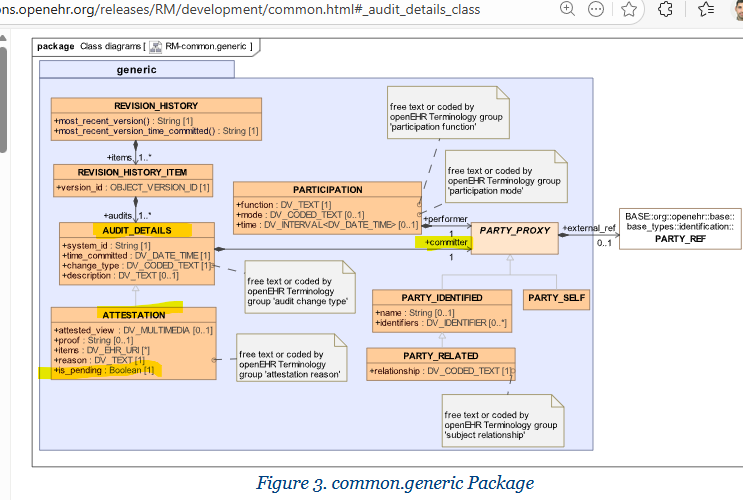Click the PARTY_PROXY class box
743x500 pixels.
coord(515,237)
